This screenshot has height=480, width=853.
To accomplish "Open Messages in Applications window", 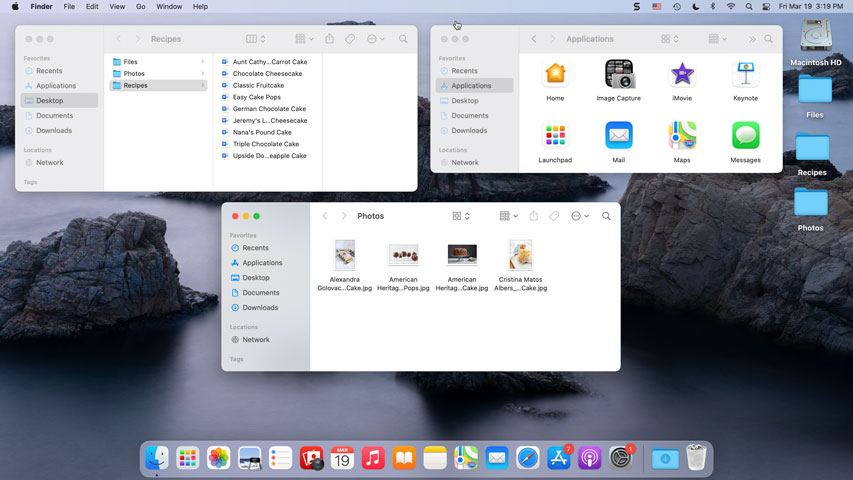I will click(745, 136).
